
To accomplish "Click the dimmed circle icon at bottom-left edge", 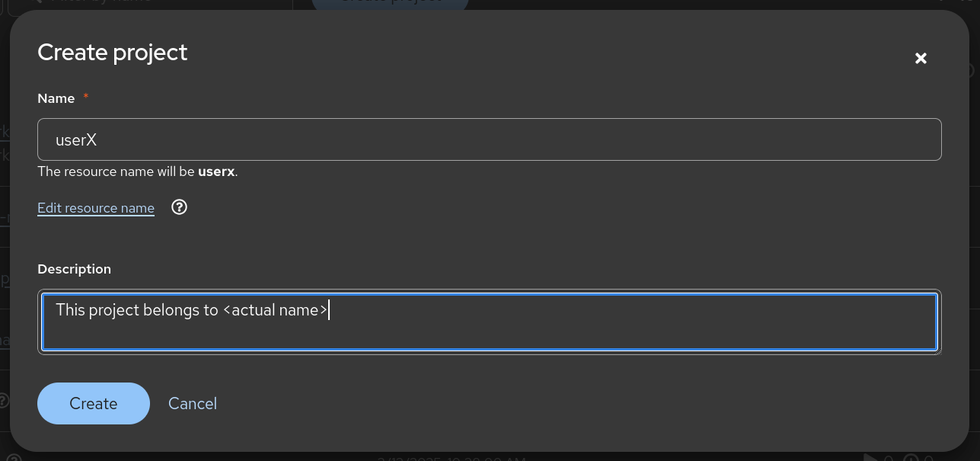I will 14,457.
